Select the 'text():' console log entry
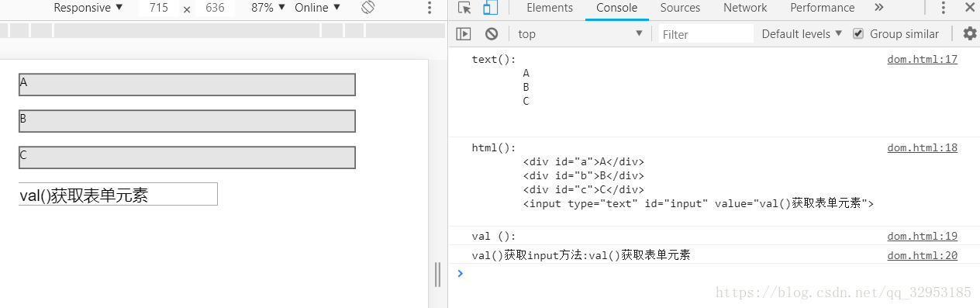This screenshot has height=308, width=980. coord(493,60)
